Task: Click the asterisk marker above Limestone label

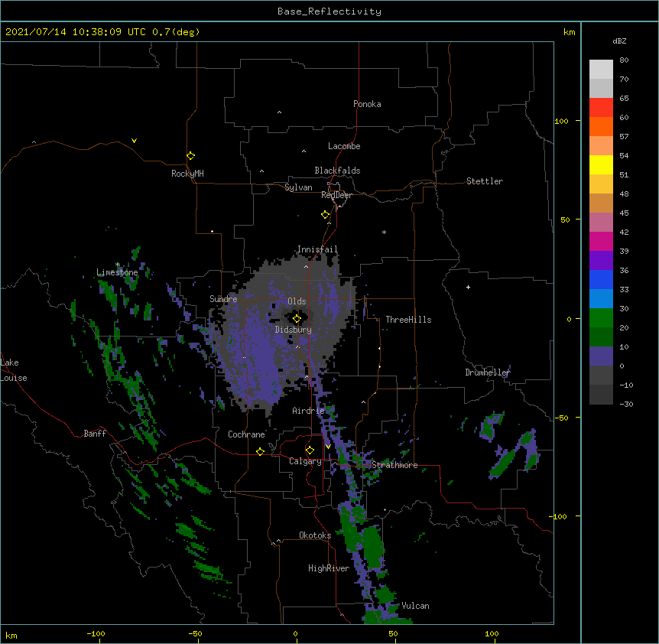Action: (x=118, y=265)
